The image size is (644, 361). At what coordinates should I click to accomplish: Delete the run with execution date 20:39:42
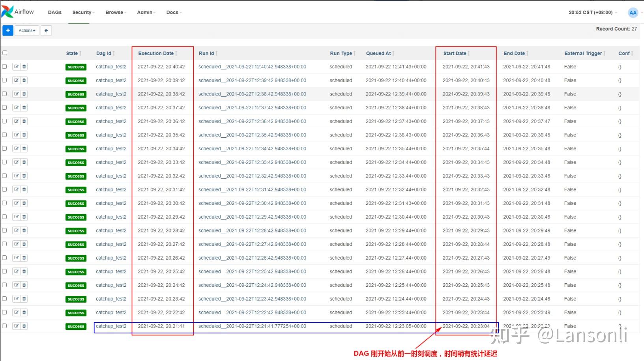pos(24,80)
